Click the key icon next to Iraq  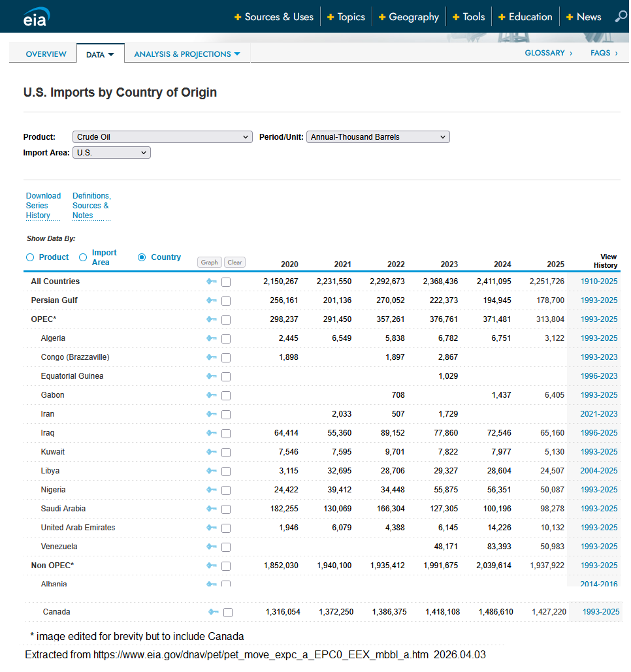point(211,433)
